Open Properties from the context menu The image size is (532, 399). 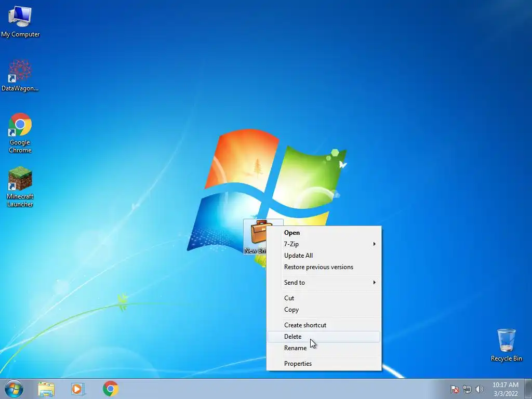324,363
